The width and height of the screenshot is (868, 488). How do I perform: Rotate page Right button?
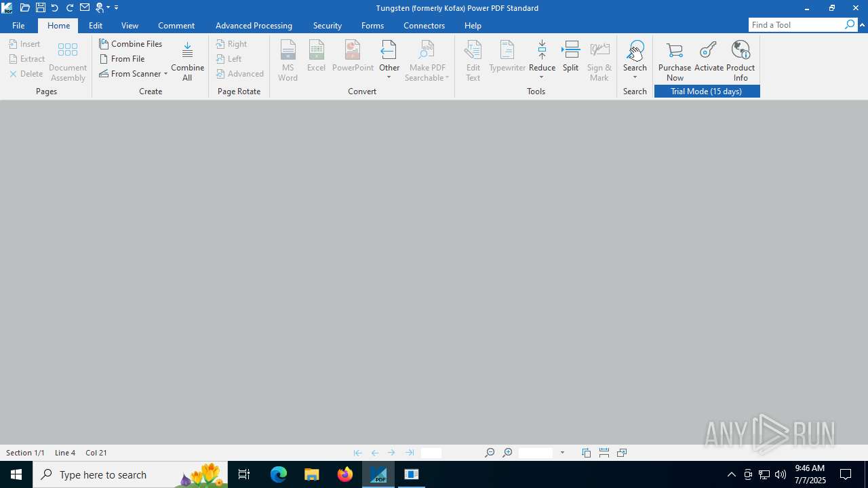[x=232, y=44]
